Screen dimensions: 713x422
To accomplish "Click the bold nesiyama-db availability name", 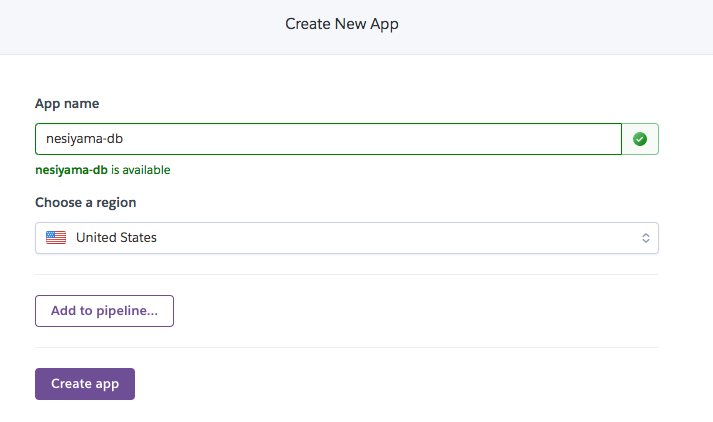I will (x=71, y=170).
